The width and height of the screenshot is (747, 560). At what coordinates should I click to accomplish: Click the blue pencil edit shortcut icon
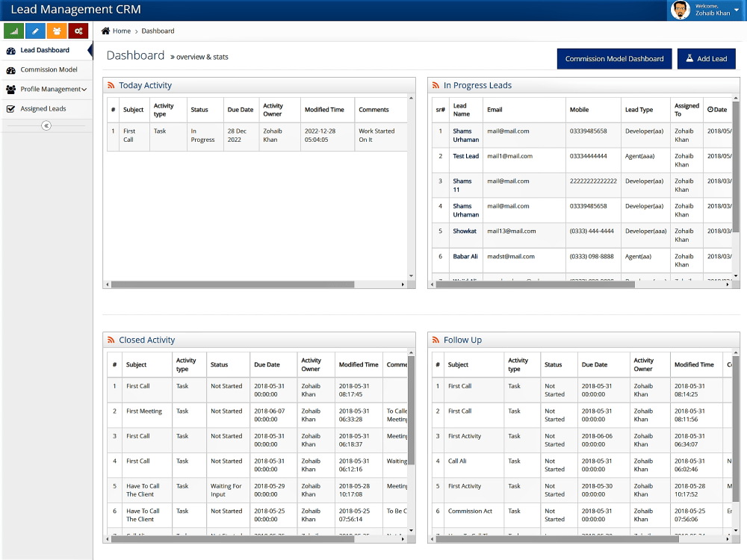click(x=35, y=31)
